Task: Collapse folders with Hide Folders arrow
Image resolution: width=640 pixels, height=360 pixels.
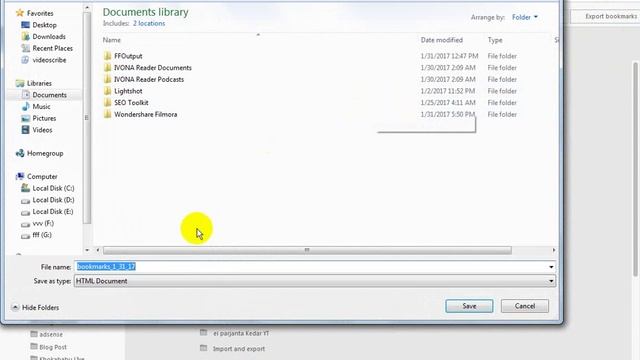Action: pos(15,307)
